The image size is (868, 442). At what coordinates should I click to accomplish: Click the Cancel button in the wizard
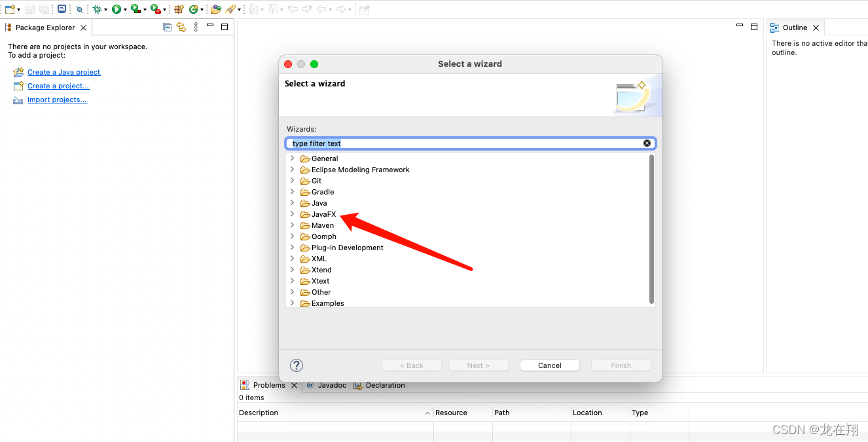[x=549, y=365]
